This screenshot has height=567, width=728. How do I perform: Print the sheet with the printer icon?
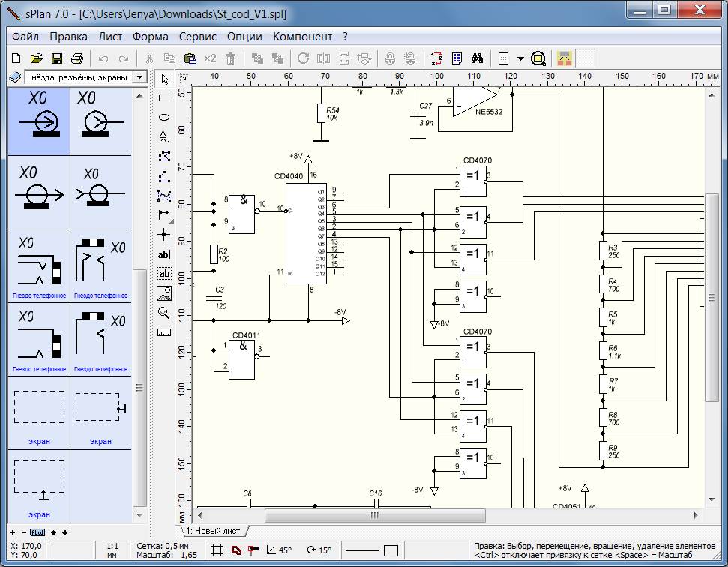click(77, 58)
